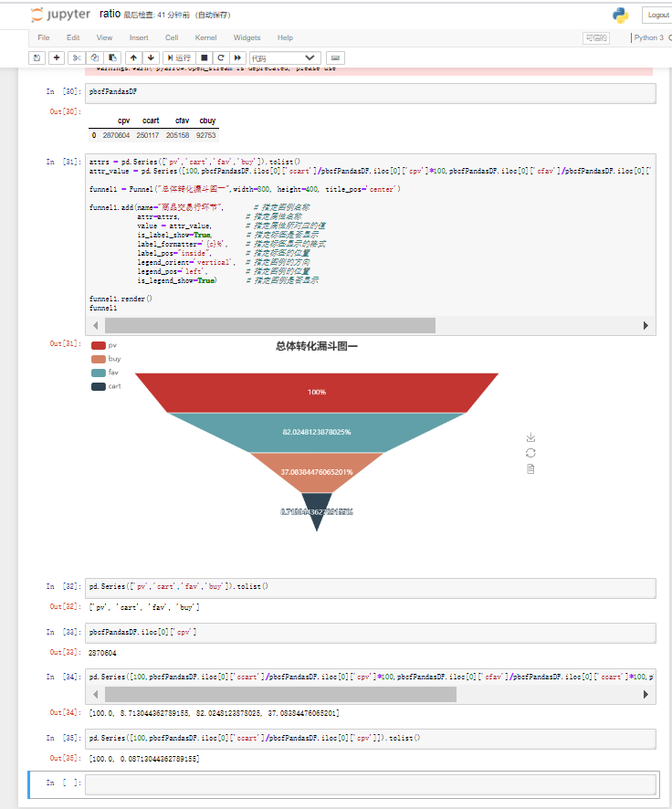The height and width of the screenshot is (809, 672).
Task: Open the chart data view icon
Action: (x=530, y=469)
